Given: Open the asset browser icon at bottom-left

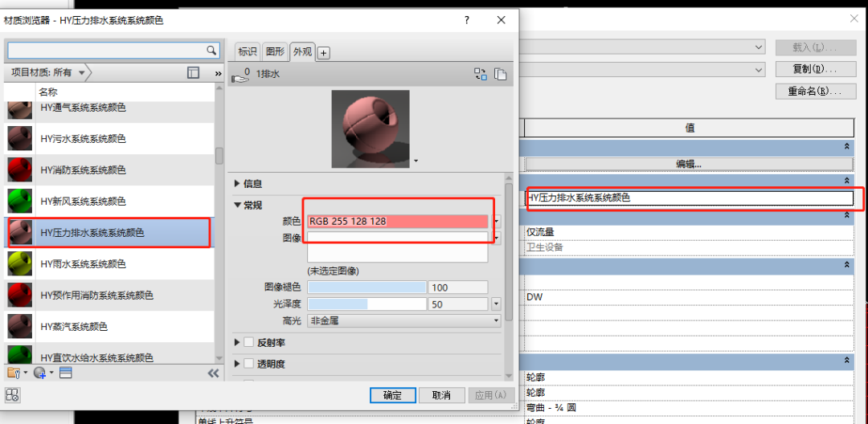Looking at the screenshot, I should 12,394.
